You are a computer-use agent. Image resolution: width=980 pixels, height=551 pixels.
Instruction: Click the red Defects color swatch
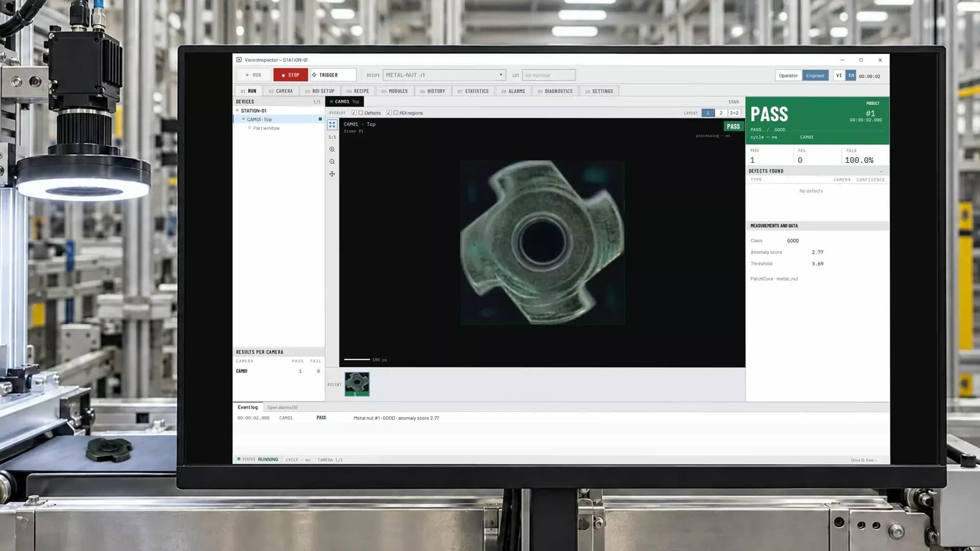(361, 113)
